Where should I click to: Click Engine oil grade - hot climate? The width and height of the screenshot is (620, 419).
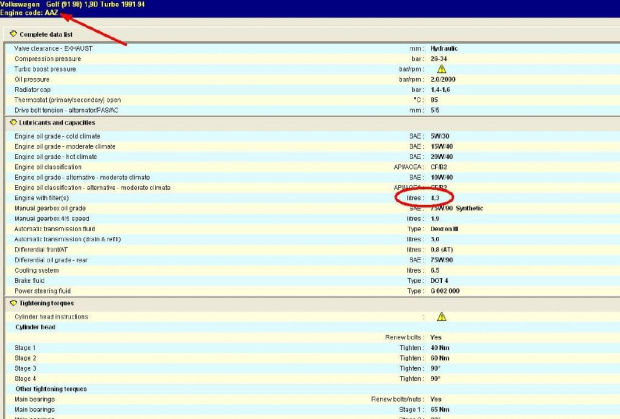pos(56,157)
